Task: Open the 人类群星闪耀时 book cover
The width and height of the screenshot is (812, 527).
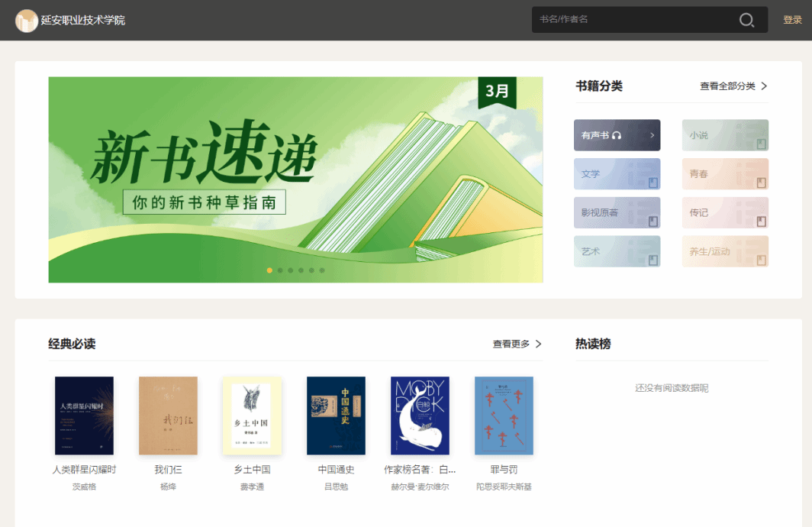Action: click(84, 415)
